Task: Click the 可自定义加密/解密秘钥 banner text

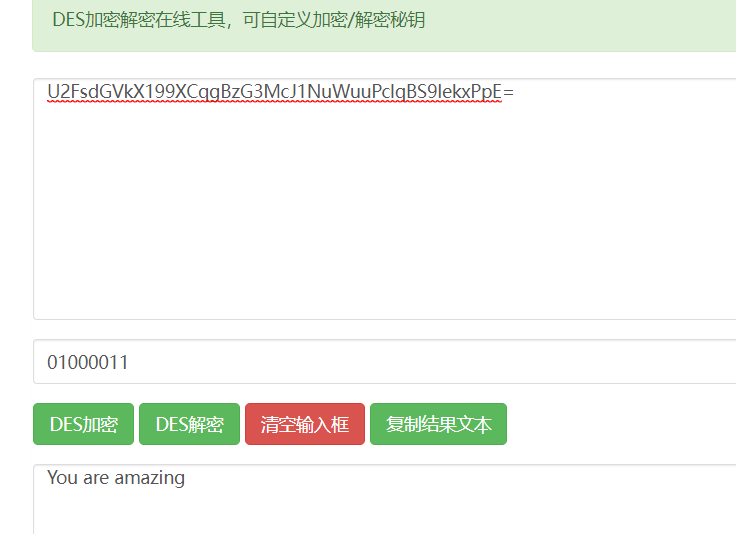Action: pos(334,20)
